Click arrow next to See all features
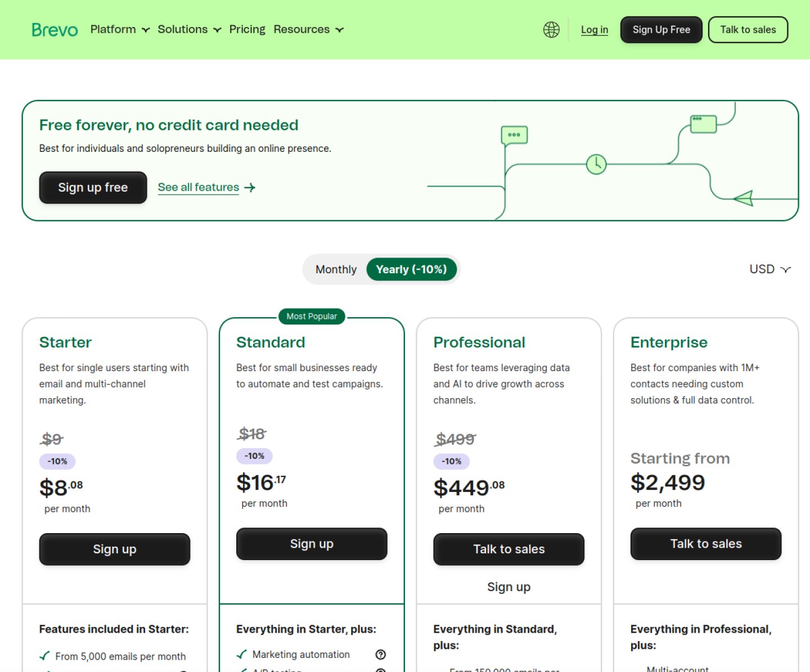810x672 pixels. tap(250, 188)
